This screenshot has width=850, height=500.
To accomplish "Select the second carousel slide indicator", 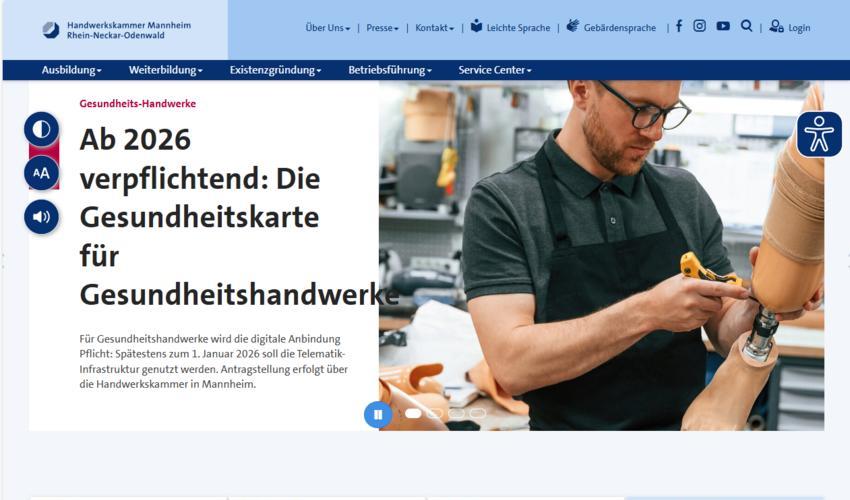I will click(435, 413).
